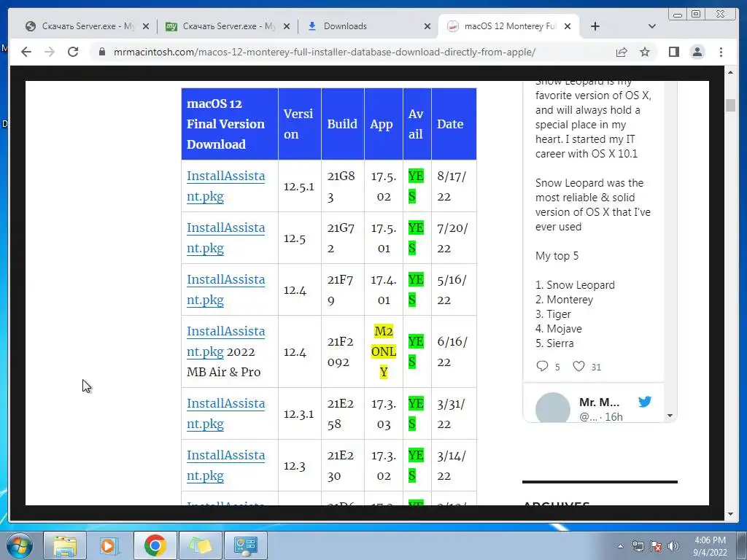Click the tweet author avatar
This screenshot has height=560, width=747.
pos(553,408)
